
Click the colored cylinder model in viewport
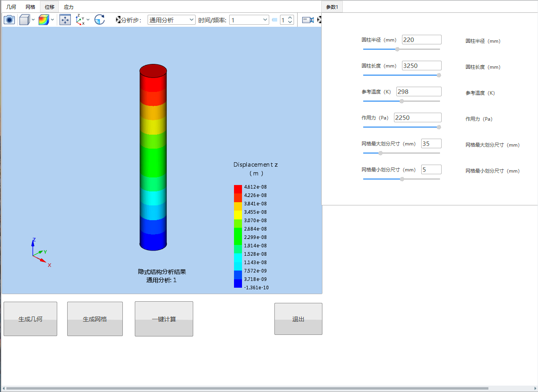(153, 157)
